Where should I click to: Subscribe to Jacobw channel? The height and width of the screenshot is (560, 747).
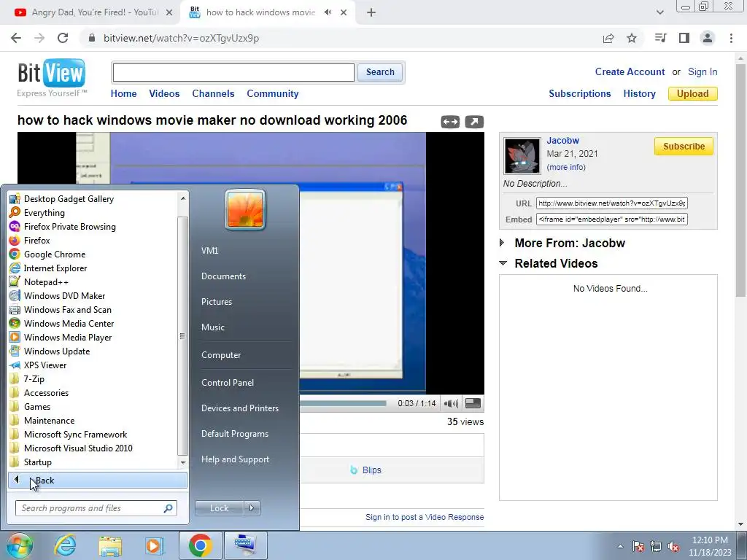(684, 146)
